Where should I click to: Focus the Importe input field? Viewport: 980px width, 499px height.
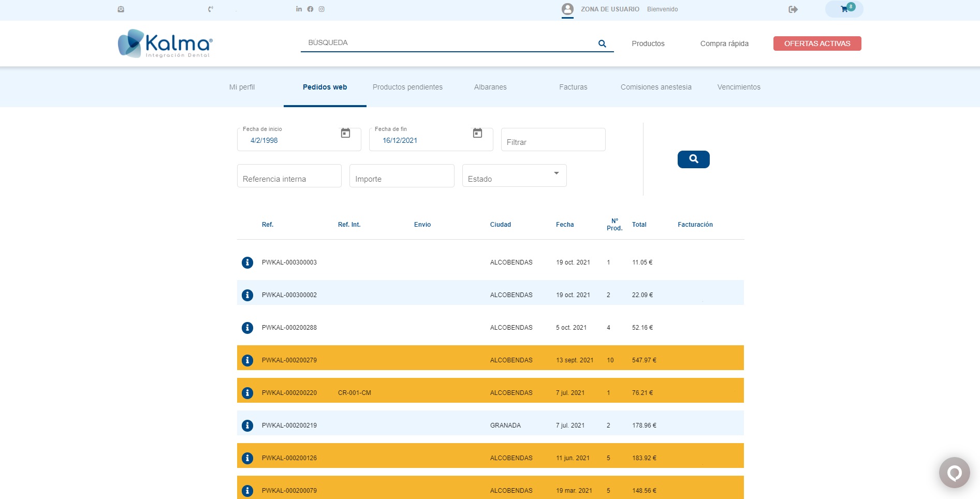(402, 175)
